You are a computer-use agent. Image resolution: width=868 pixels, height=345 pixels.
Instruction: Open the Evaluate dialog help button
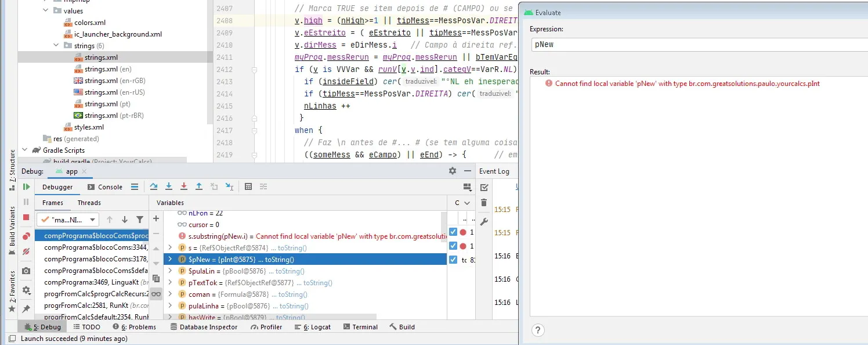pos(538,330)
